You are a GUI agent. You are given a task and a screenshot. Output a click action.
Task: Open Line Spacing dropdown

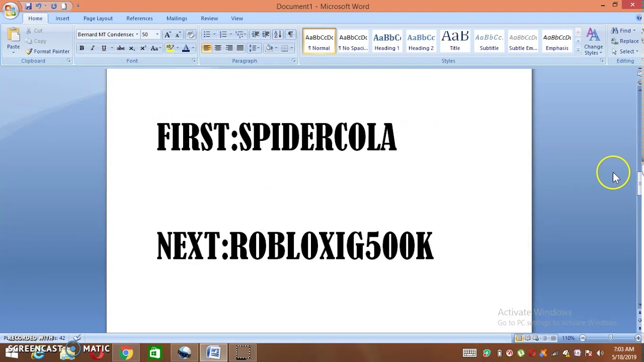[254, 48]
